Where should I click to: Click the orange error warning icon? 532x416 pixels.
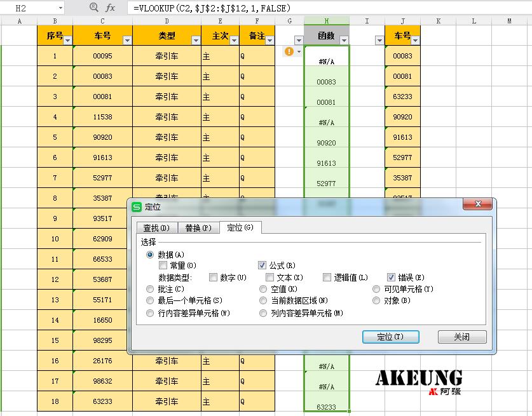point(290,51)
